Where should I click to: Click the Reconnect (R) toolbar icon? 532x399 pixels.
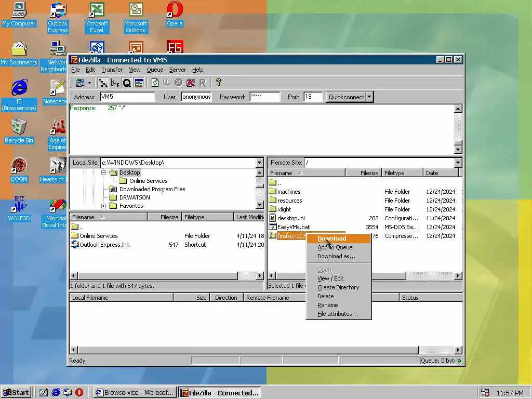[x=203, y=83]
